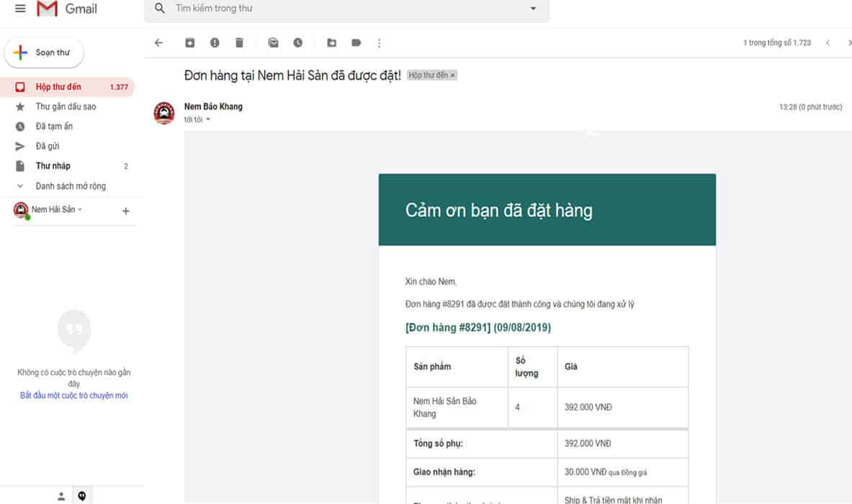Open the labels icon in the toolbar
The image size is (852, 504).
click(356, 43)
